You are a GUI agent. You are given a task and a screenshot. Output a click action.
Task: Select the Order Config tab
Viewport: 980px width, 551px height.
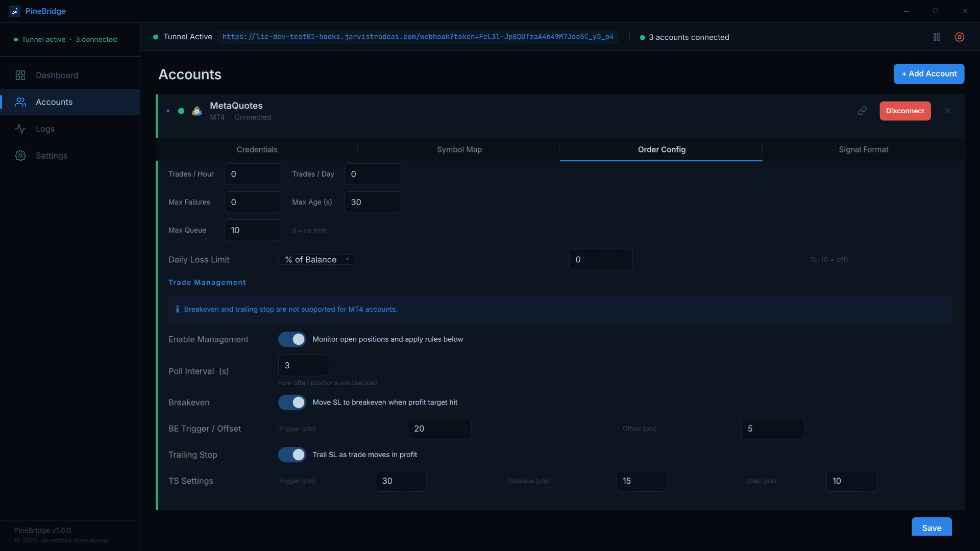tap(661, 149)
